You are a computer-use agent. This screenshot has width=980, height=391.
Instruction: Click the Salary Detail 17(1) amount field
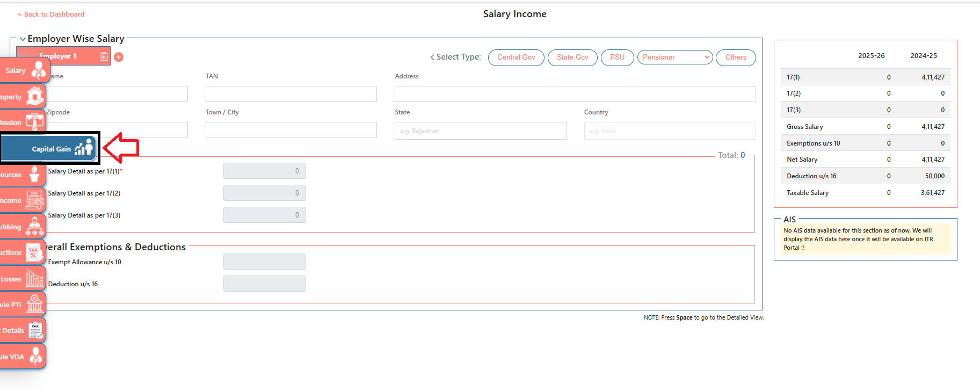click(265, 171)
